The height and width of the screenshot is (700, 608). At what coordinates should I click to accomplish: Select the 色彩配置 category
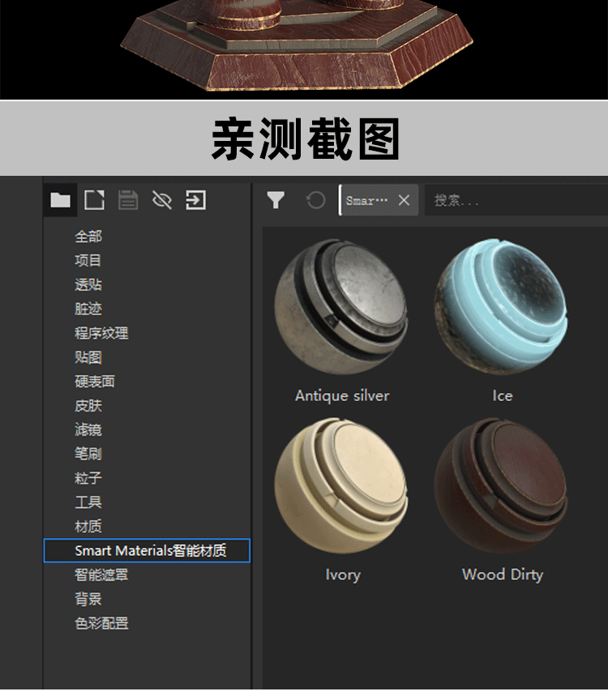[101, 624]
